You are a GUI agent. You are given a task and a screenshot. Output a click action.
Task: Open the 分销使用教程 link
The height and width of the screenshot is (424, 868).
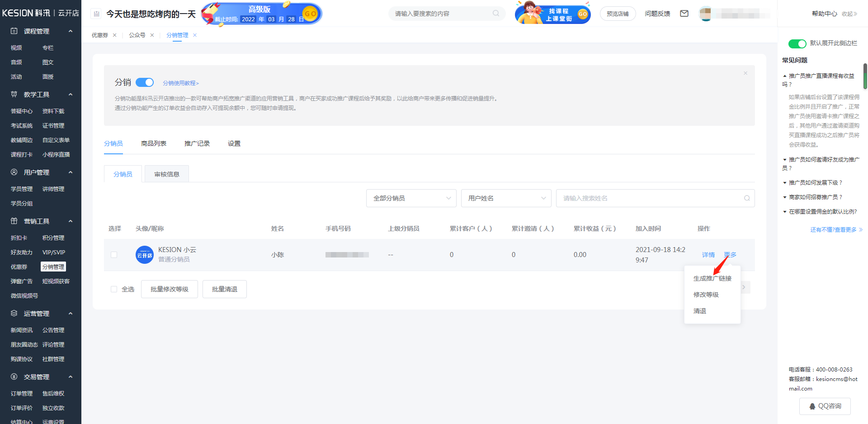(x=181, y=83)
